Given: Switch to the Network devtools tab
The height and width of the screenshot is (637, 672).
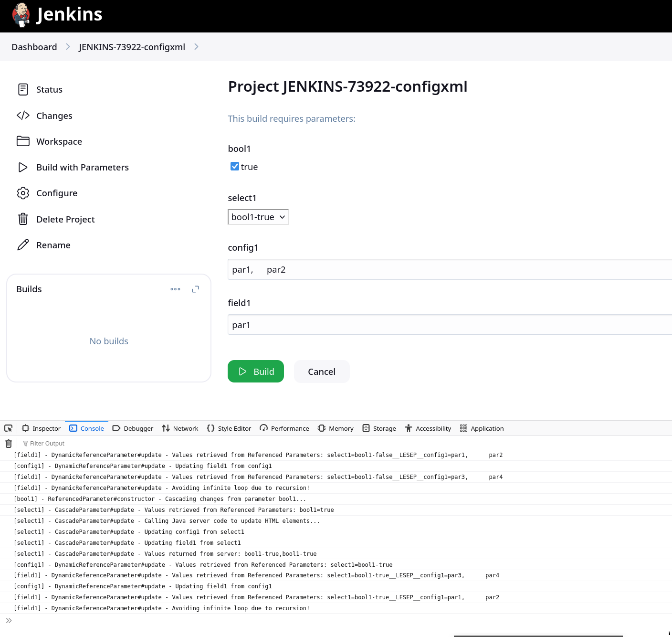Looking at the screenshot, I should 180,428.
